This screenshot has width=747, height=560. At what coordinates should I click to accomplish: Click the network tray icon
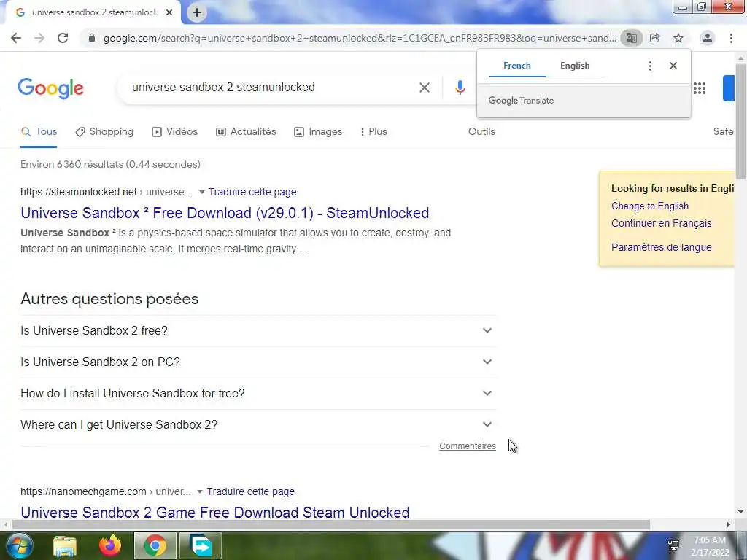click(673, 545)
